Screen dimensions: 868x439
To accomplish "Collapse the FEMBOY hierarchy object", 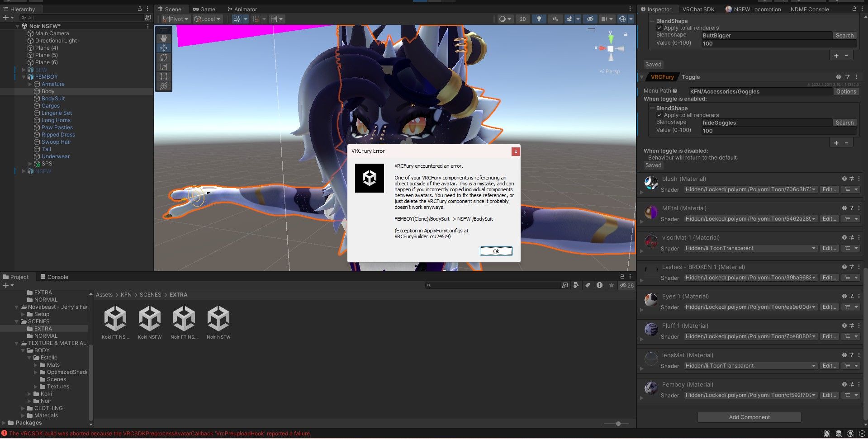I will (24, 77).
